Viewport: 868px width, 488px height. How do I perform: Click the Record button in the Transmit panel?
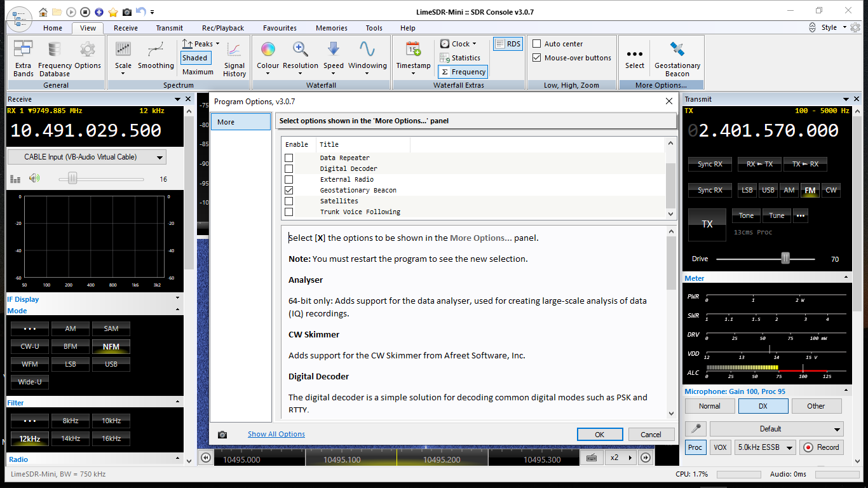click(820, 447)
